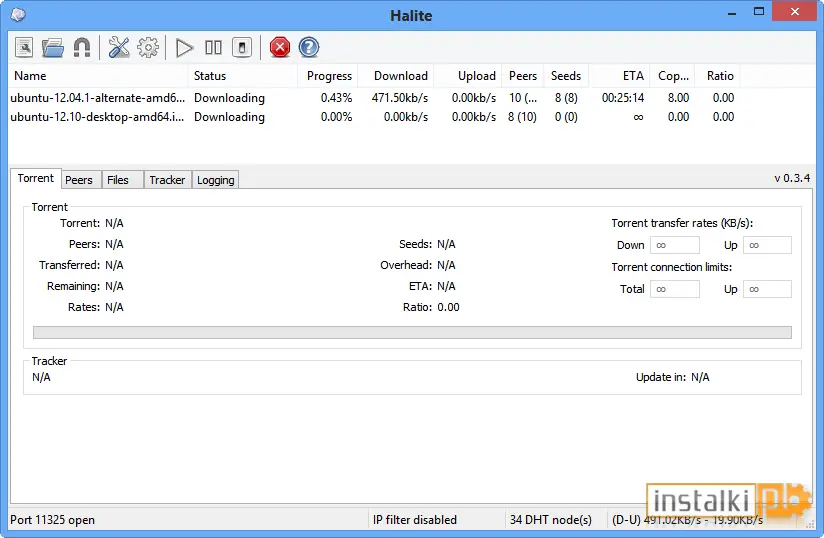Select the ubuntu-12.04.1-alternate torrent row
This screenshot has height=538, width=824.
[372, 98]
